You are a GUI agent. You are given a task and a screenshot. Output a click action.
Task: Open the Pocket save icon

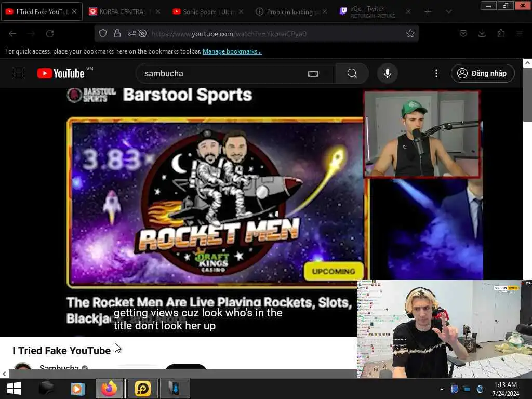click(463, 33)
